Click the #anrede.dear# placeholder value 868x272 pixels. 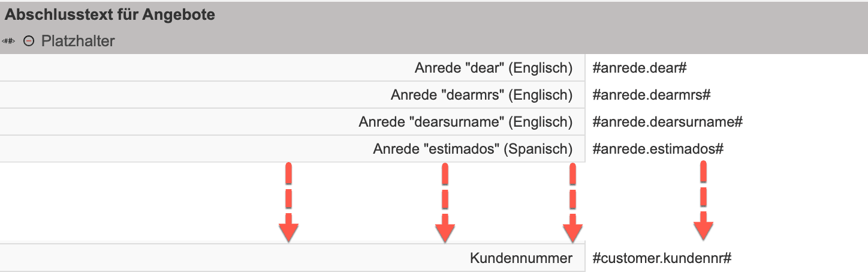point(639,68)
